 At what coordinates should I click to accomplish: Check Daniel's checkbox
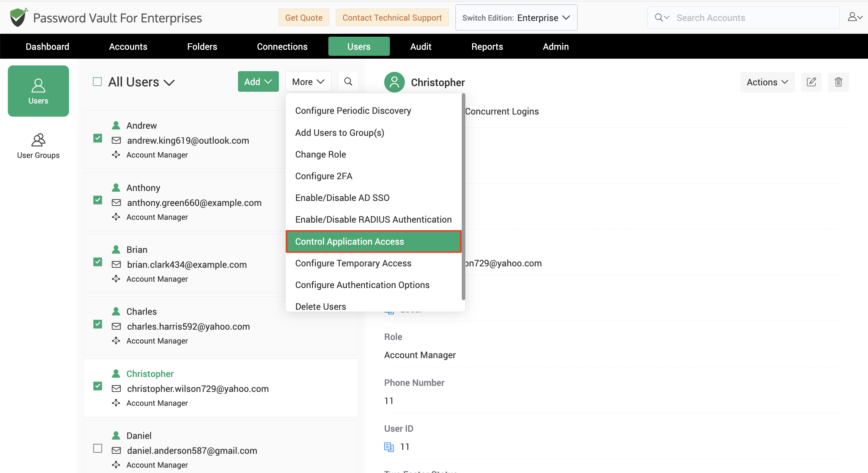[98, 448]
